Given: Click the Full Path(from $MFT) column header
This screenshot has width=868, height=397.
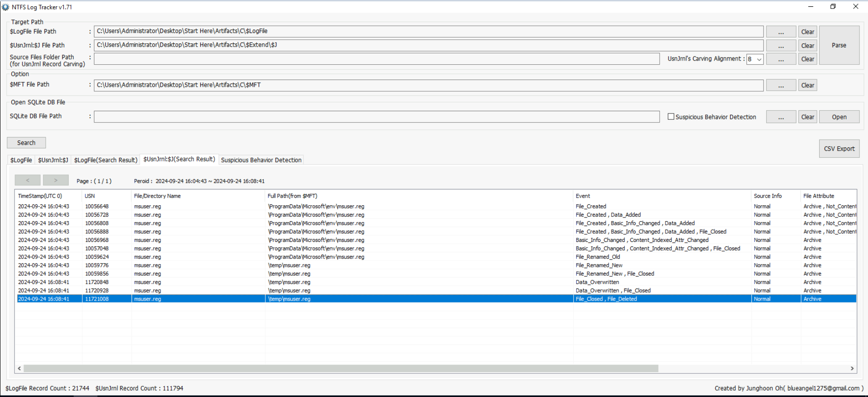Looking at the screenshot, I should click(x=419, y=196).
